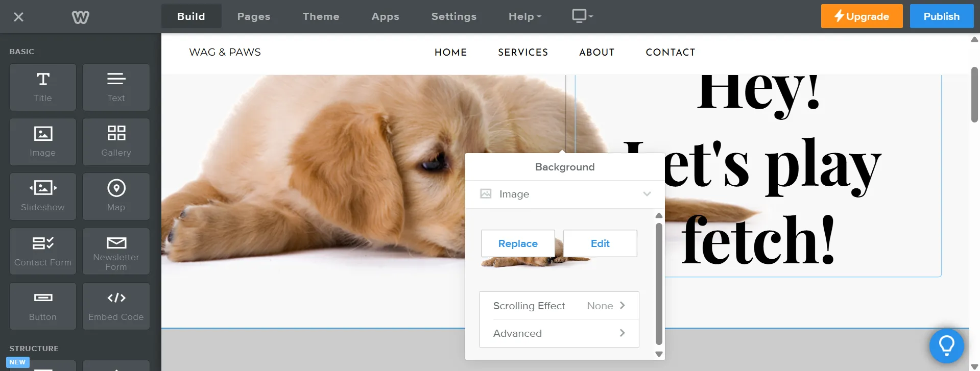Click the orange Upgrade button
Screen dimensions: 980x371
(862, 16)
